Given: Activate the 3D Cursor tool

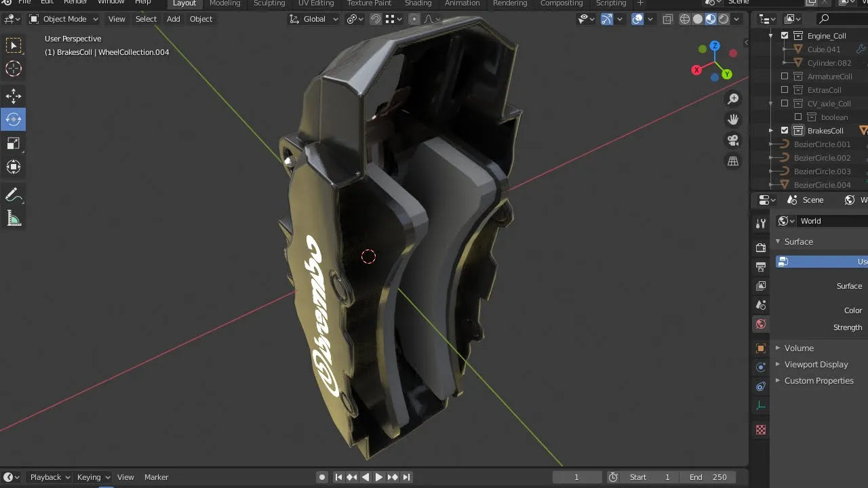Looking at the screenshot, I should click(x=14, y=68).
